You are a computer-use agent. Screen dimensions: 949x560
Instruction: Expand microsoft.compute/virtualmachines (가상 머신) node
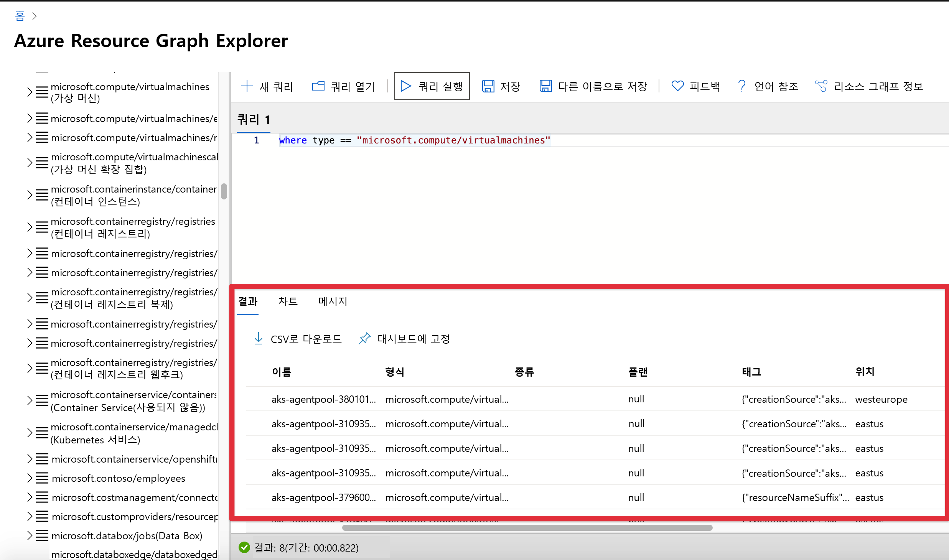click(x=30, y=92)
